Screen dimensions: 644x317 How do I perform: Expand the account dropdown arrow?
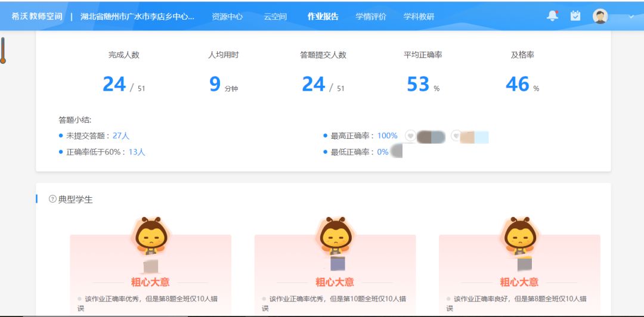631,17
